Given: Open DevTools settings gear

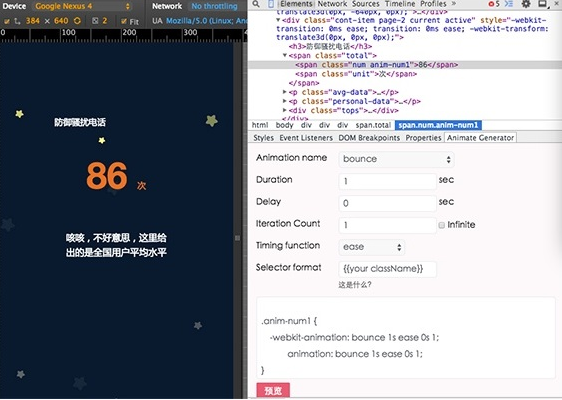Looking at the screenshot, I should coord(525,4).
